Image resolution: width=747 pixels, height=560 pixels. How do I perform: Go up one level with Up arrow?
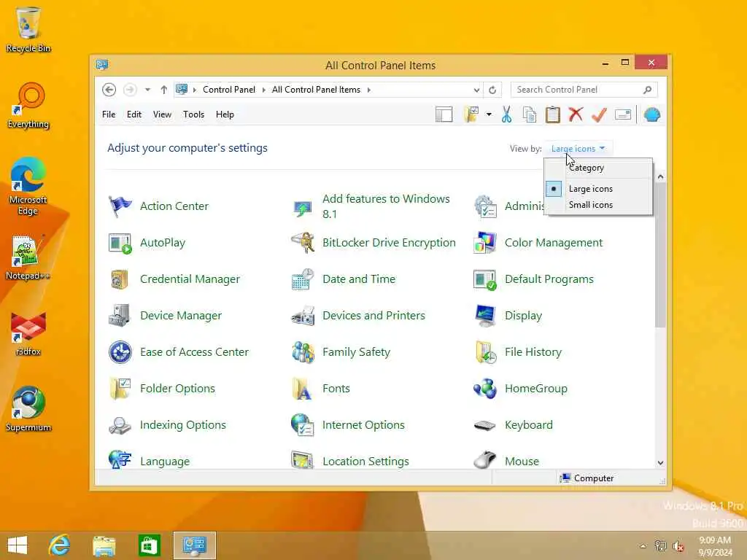tap(164, 90)
